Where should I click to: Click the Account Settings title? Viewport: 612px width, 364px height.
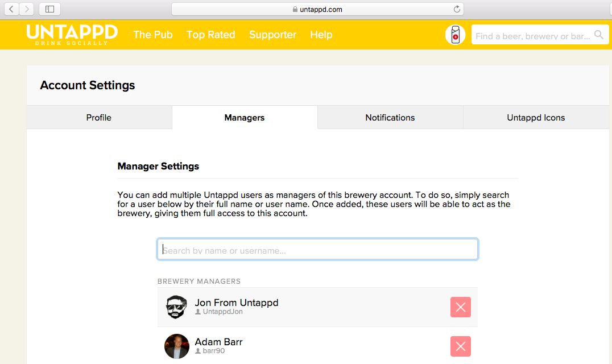88,85
